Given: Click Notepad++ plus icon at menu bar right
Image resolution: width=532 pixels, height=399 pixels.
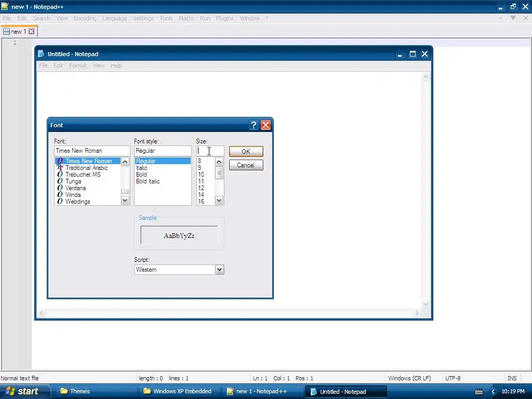Looking at the screenshot, I should pos(500,18).
